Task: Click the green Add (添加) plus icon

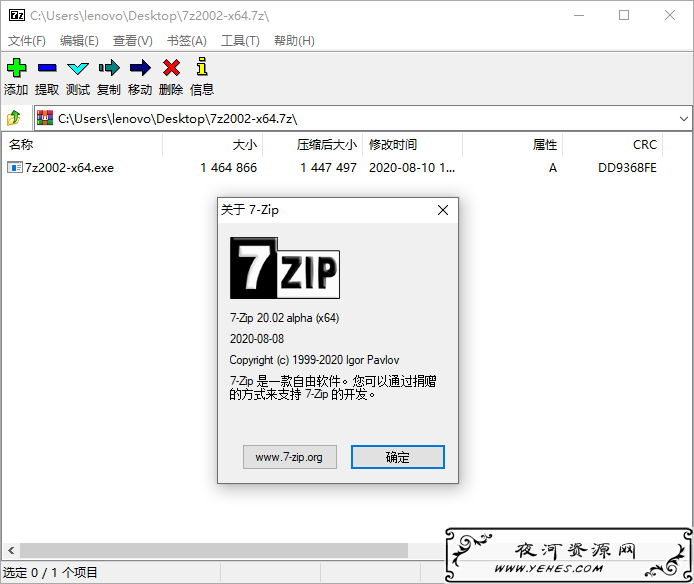Action: (x=16, y=68)
